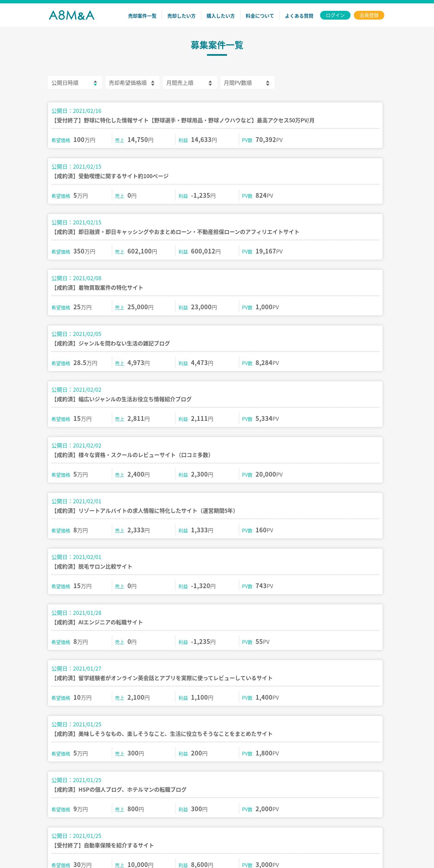The width and height of the screenshot is (434, 868).
Task: Click the PV数 70,392PV value
Action: [262, 140]
